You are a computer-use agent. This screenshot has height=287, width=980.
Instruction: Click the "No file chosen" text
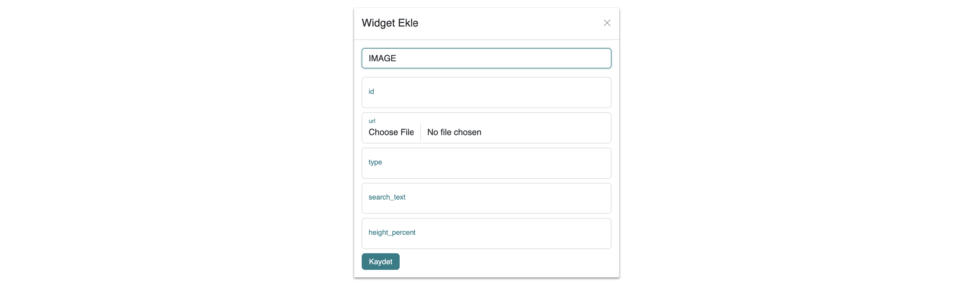454,132
